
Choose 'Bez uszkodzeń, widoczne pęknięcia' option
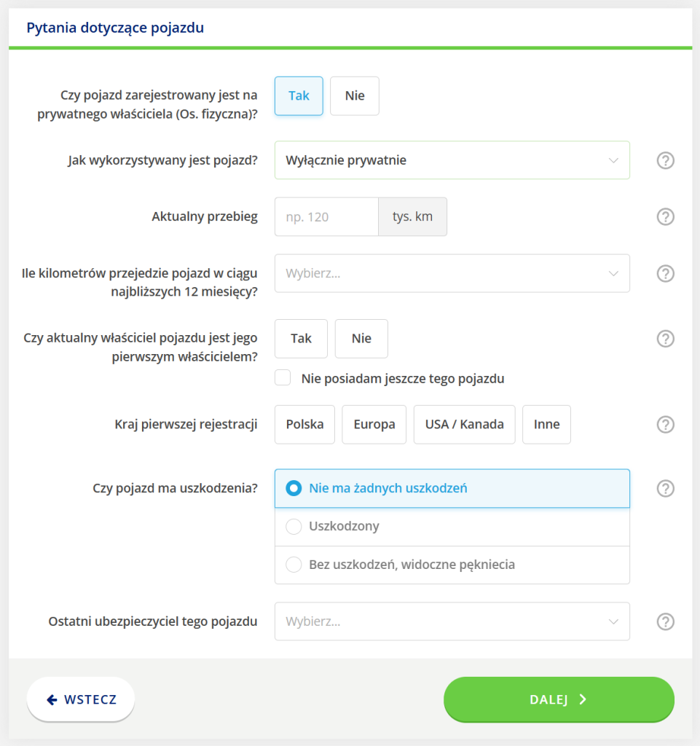coord(294,565)
